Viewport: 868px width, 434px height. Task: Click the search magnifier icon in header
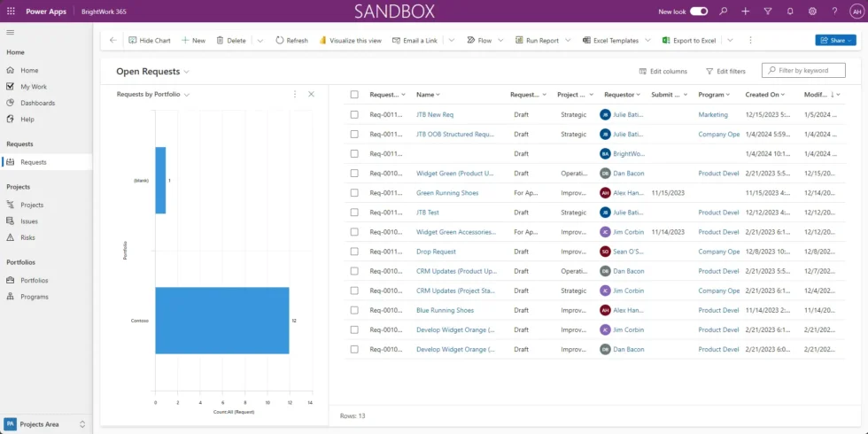(x=724, y=12)
